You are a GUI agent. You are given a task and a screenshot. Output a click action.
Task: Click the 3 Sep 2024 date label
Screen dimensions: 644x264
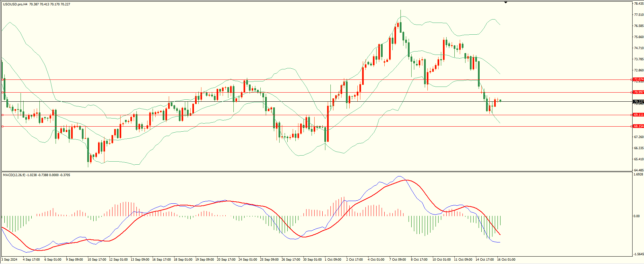[x=9, y=260]
